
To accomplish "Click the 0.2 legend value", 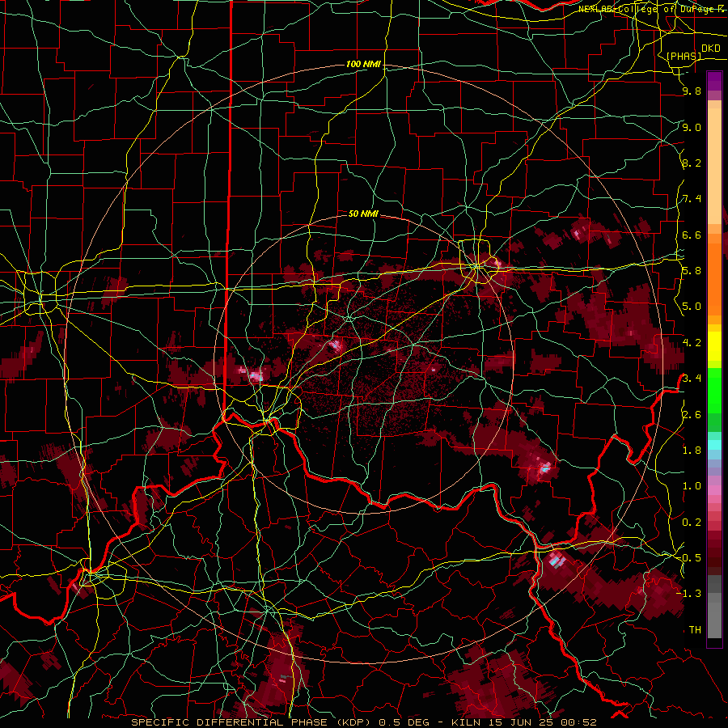I will tap(692, 523).
